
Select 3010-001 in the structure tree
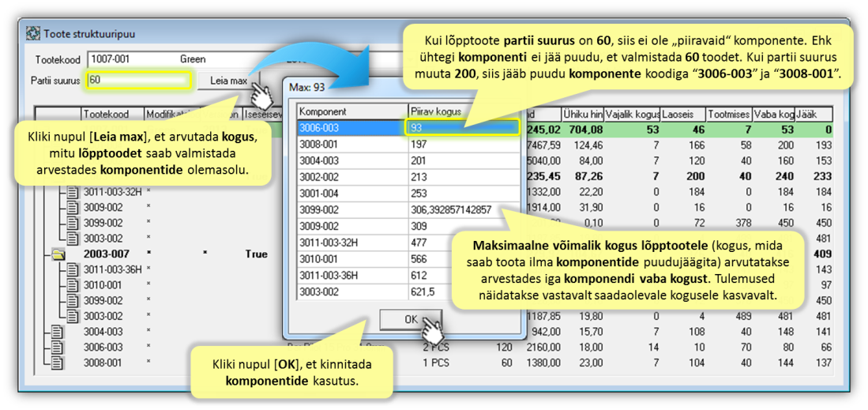(x=103, y=285)
